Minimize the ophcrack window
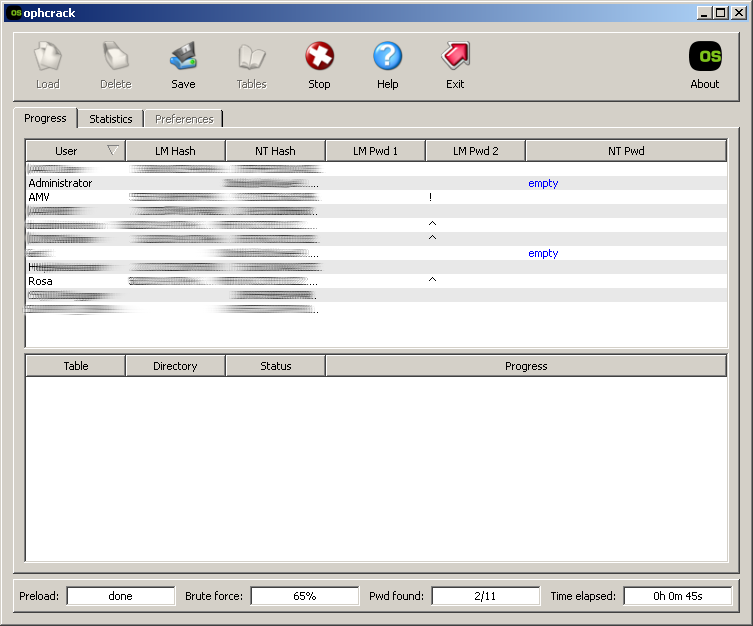 pyautogui.click(x=704, y=13)
